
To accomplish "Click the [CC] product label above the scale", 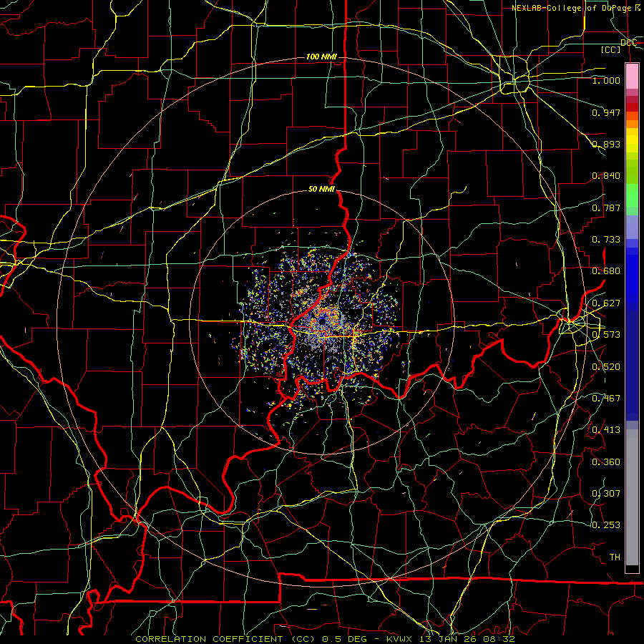I will (611, 49).
